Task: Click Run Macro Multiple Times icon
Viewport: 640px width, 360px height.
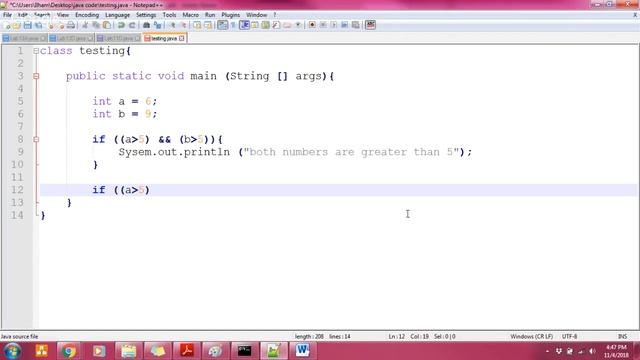Action: click(344, 25)
